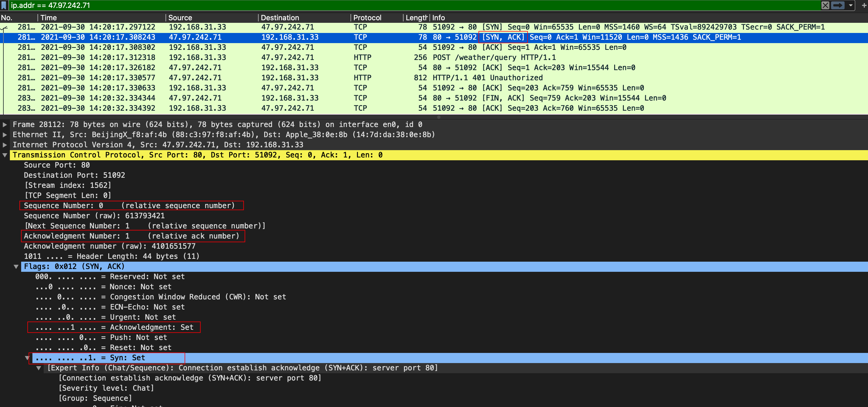Collapse the Syn: Set flag node
The height and width of the screenshot is (407, 868).
(27, 358)
